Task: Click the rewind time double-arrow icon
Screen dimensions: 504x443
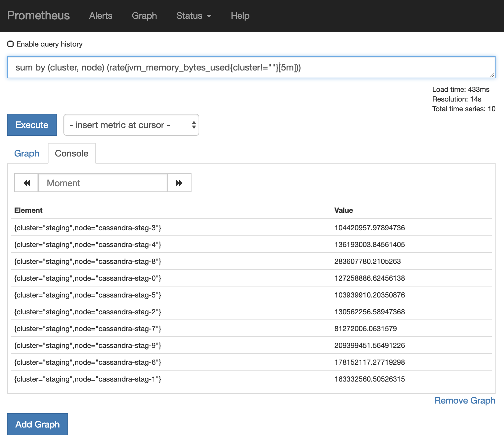Action: 27,183
